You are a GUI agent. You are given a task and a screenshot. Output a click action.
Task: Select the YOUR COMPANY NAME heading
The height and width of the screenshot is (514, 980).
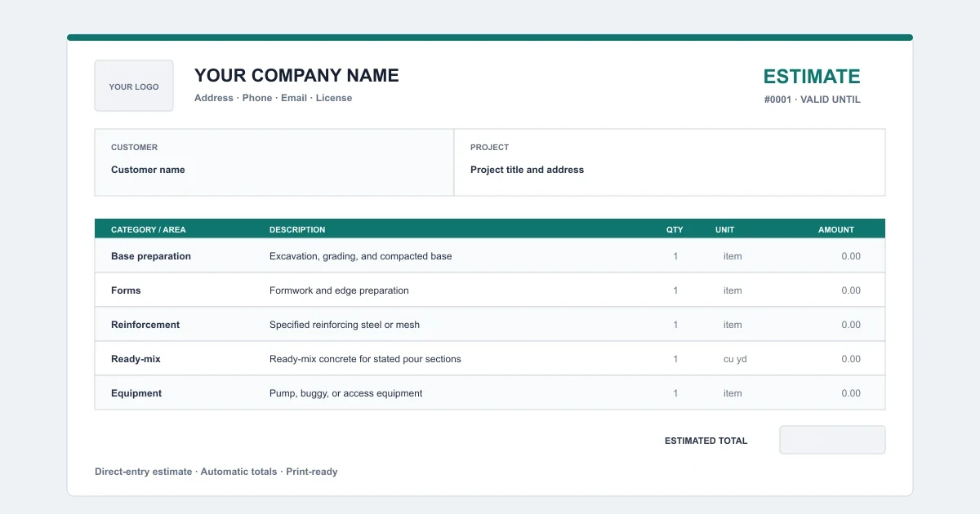296,76
